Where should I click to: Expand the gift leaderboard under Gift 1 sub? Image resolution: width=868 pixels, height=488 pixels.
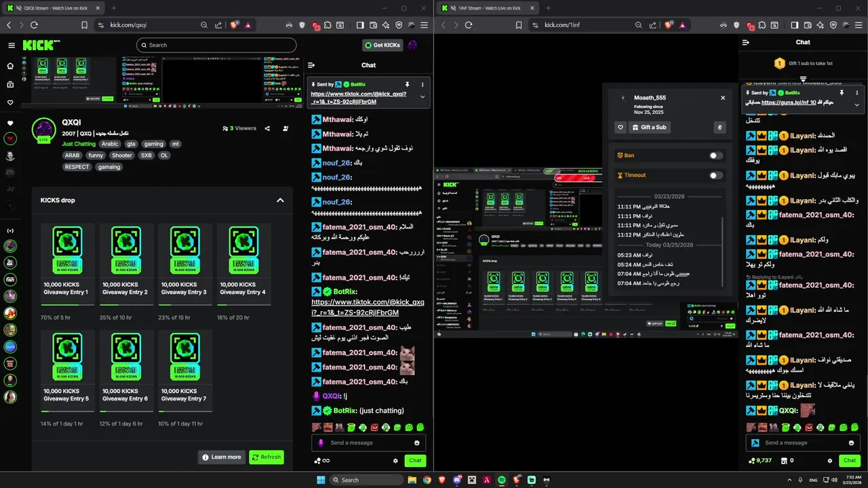pyautogui.click(x=803, y=79)
